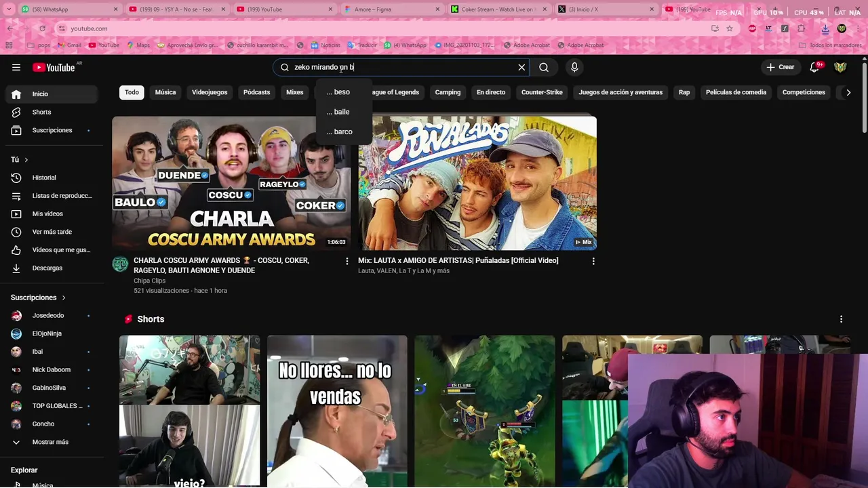Expand Mostrar más subscriptions

pyautogui.click(x=52, y=442)
